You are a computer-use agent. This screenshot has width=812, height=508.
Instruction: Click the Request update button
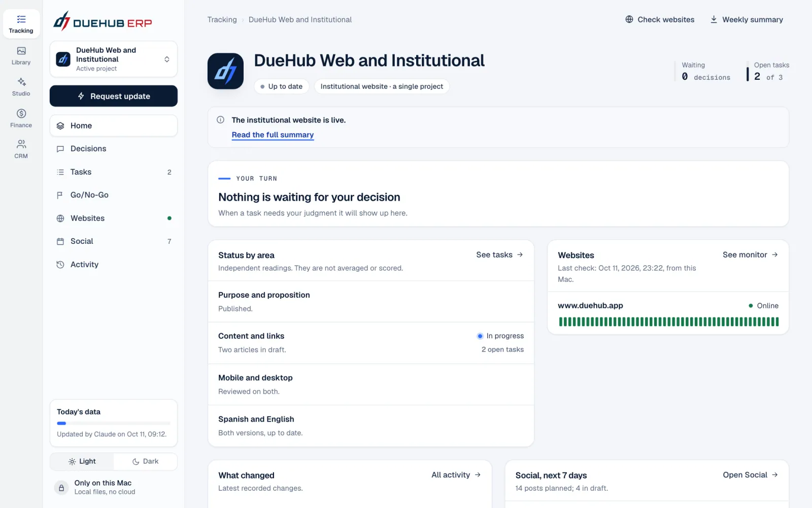tap(114, 96)
